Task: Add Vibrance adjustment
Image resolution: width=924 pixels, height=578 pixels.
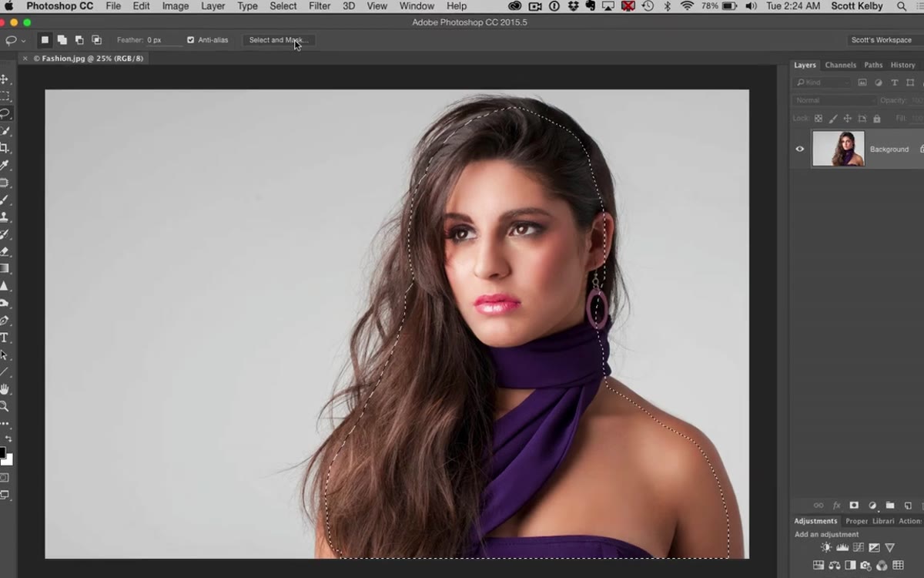Action: coord(890,548)
